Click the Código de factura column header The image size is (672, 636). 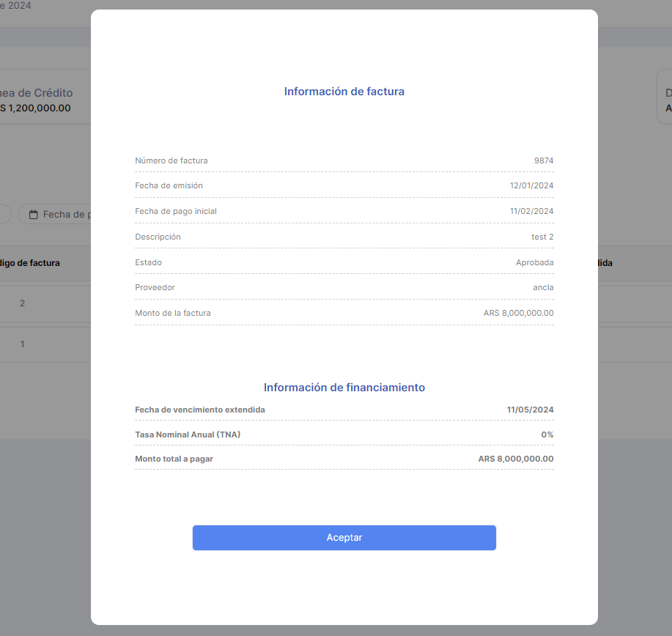pos(31,263)
